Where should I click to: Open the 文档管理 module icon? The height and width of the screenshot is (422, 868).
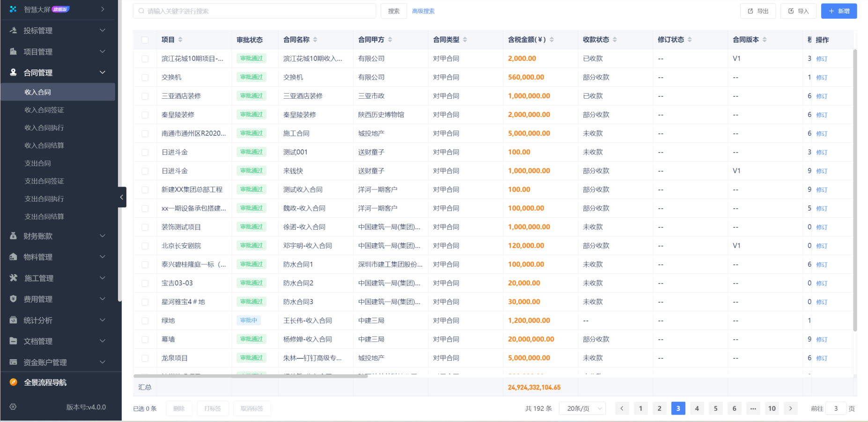[13, 341]
